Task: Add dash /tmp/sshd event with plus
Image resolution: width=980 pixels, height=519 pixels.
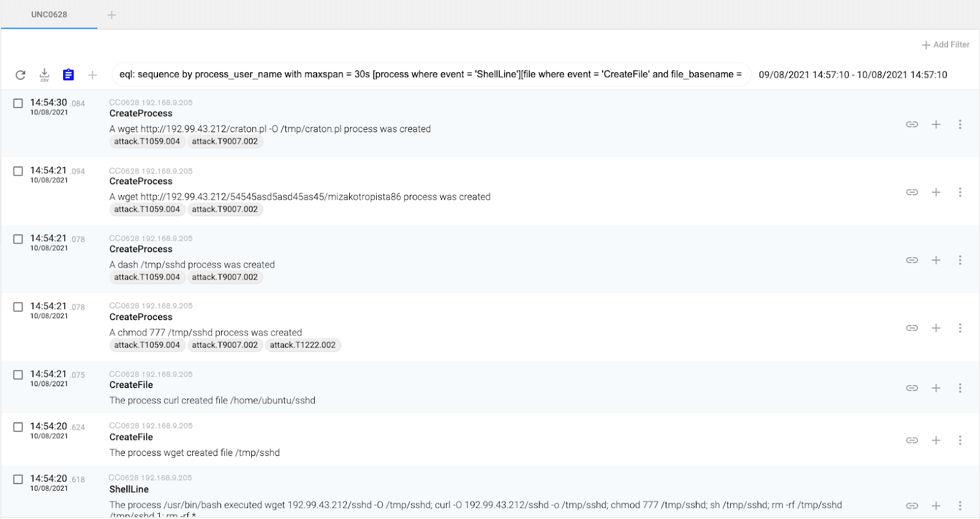Action: point(936,260)
